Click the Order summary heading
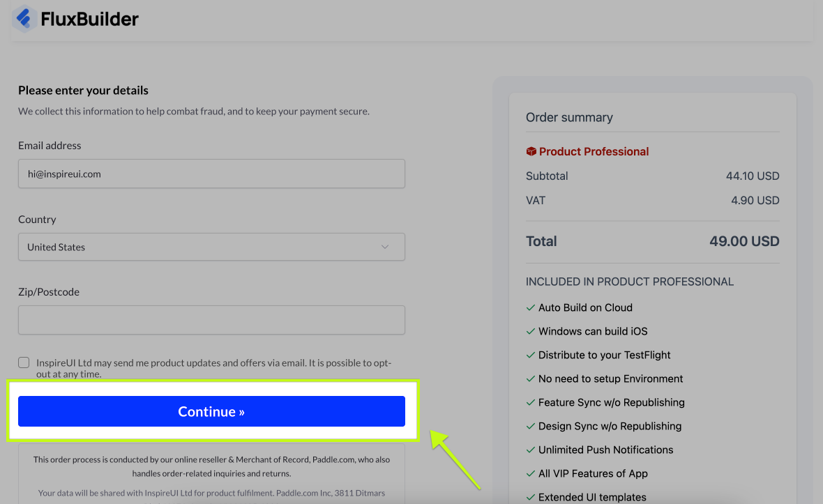Image resolution: width=823 pixels, height=504 pixels. point(569,117)
